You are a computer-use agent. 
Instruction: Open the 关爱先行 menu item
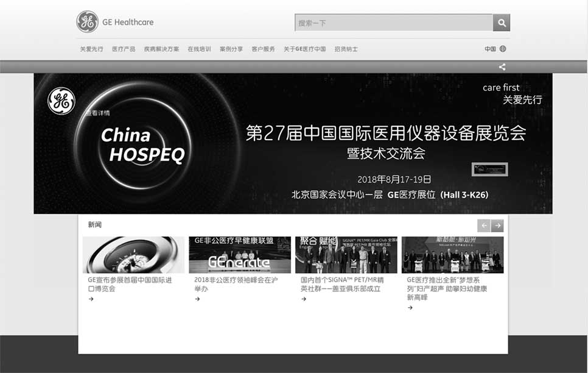[91, 49]
